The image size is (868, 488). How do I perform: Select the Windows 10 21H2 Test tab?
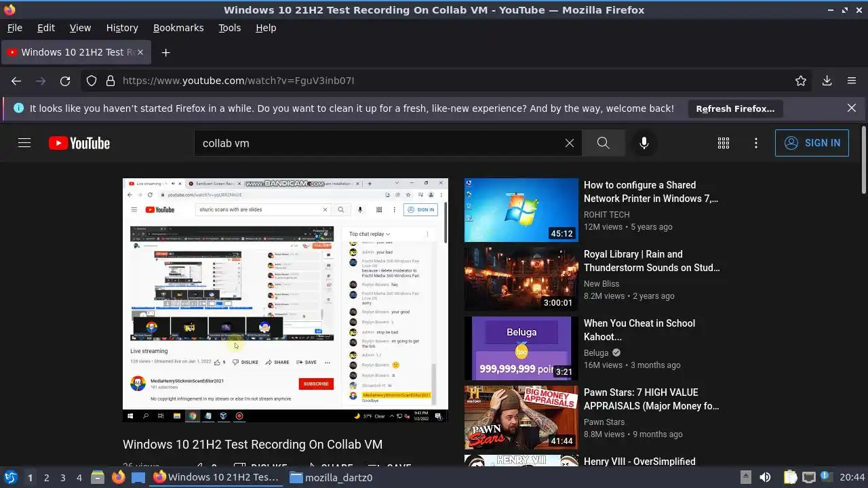77,52
